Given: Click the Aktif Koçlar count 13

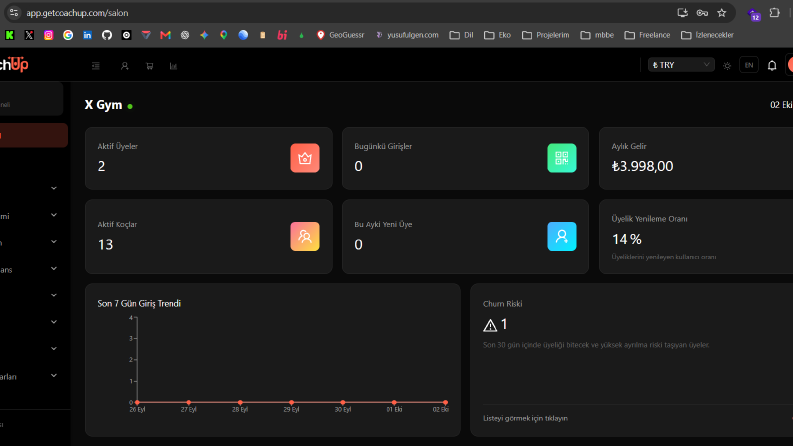Looking at the screenshot, I should pyautogui.click(x=105, y=245).
